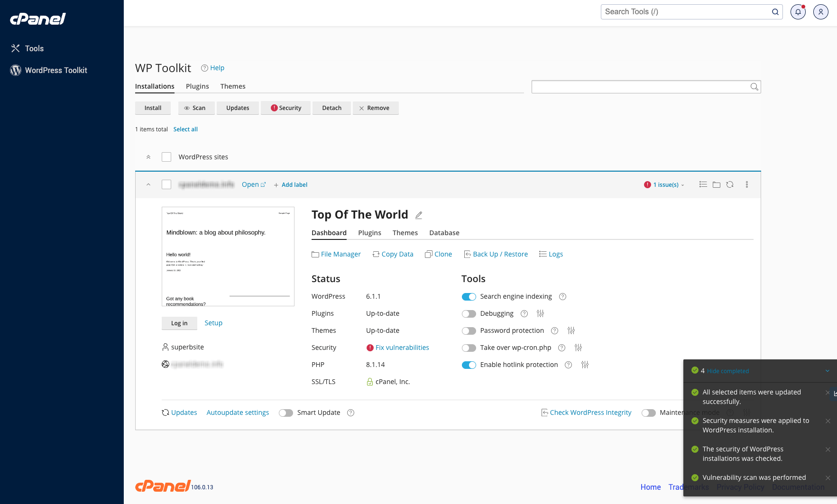Switch to the Plugins tab of the site

tap(369, 233)
